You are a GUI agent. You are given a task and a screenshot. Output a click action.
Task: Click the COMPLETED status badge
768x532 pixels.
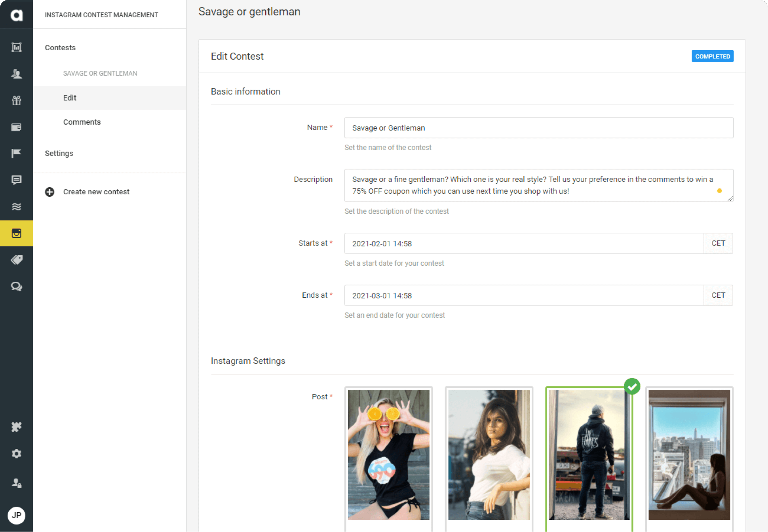coord(712,56)
